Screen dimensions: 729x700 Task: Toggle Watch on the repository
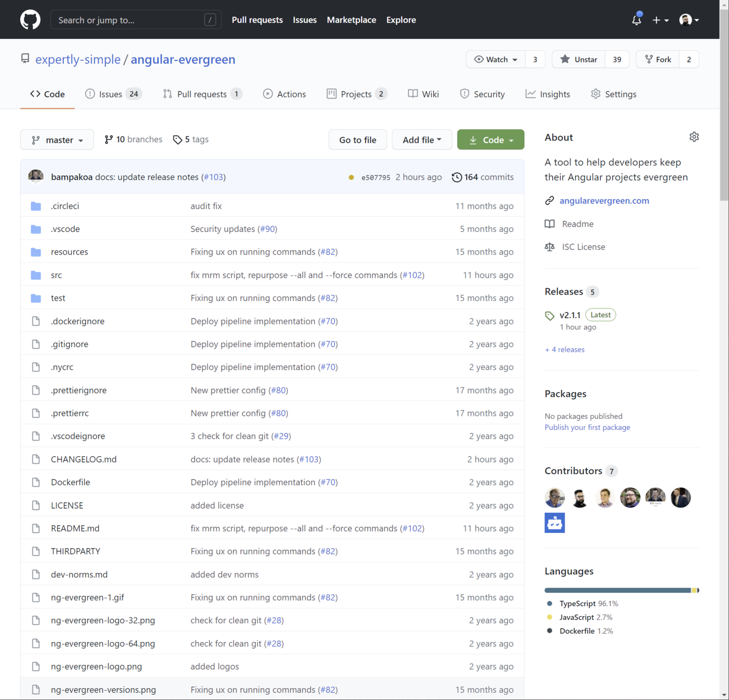click(x=496, y=59)
